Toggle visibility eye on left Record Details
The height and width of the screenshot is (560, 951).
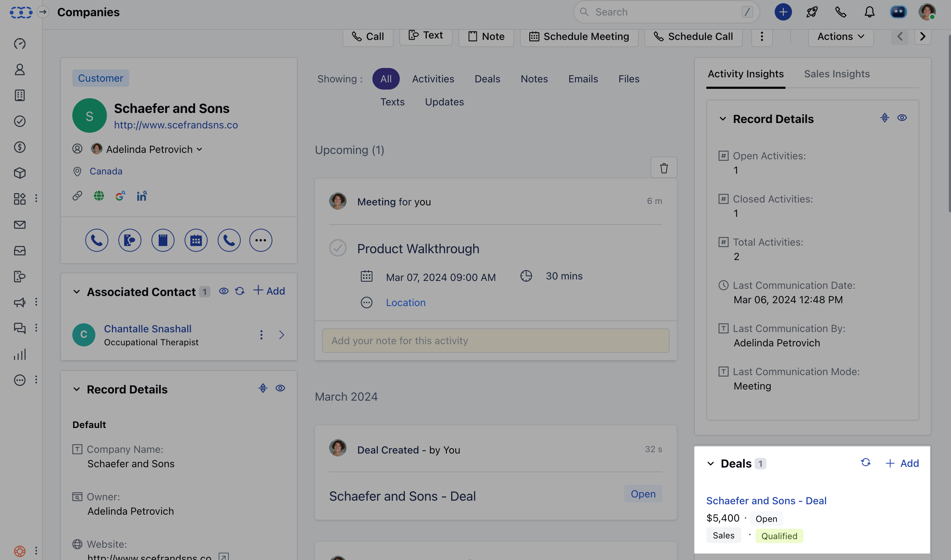[280, 388]
